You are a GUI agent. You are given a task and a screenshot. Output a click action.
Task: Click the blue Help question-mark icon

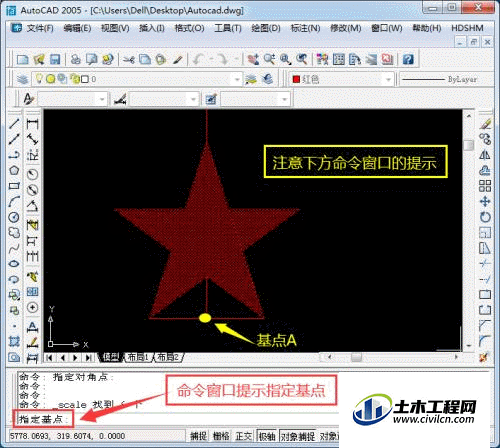click(408, 60)
